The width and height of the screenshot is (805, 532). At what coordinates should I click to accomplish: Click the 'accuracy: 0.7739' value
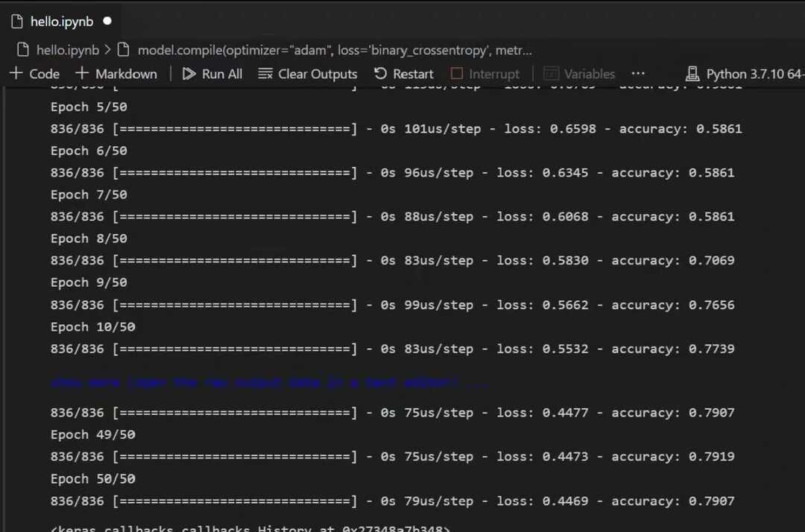672,349
